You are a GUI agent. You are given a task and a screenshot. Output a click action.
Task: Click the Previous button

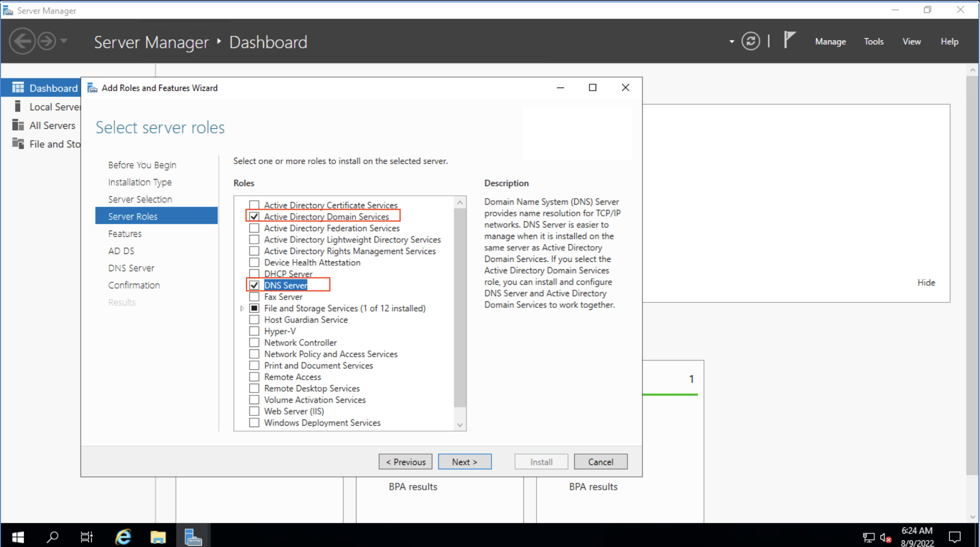coord(405,462)
